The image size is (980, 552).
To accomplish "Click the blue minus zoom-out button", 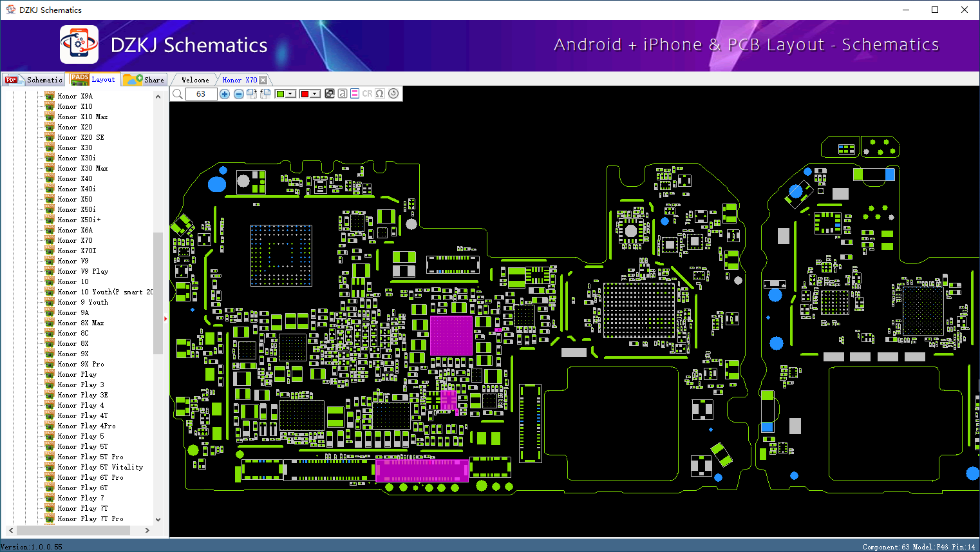I will pyautogui.click(x=239, y=94).
